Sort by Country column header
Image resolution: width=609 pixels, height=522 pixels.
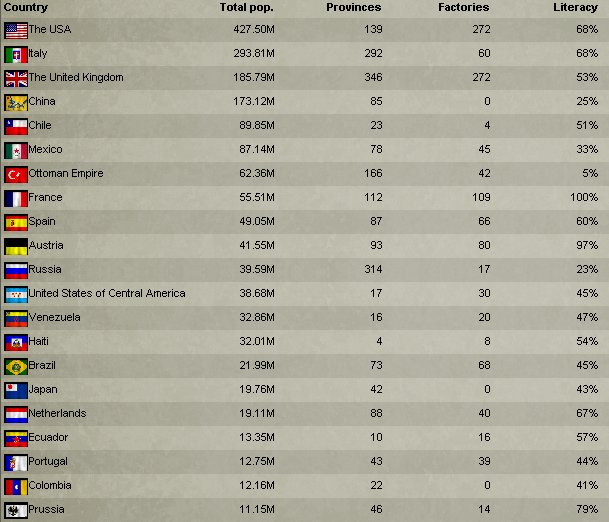coord(26,8)
